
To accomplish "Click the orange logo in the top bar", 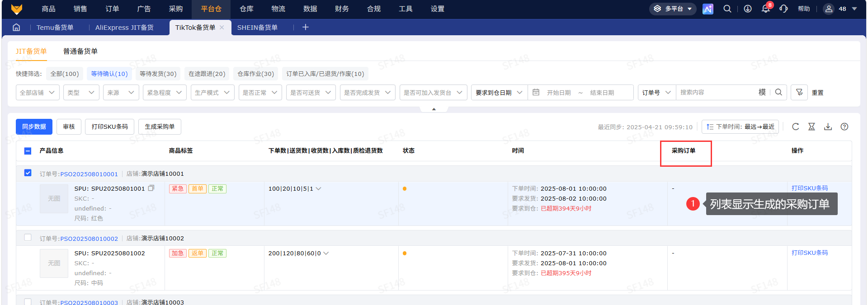I will point(17,9).
